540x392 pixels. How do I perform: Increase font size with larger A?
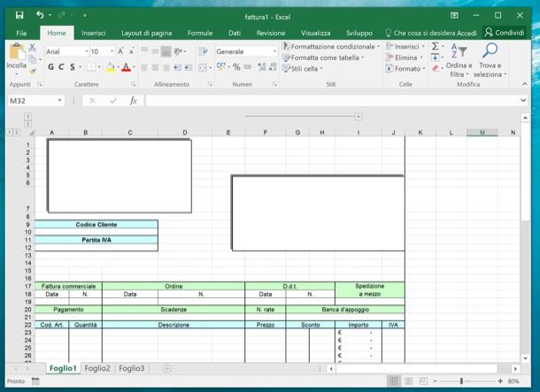point(120,51)
